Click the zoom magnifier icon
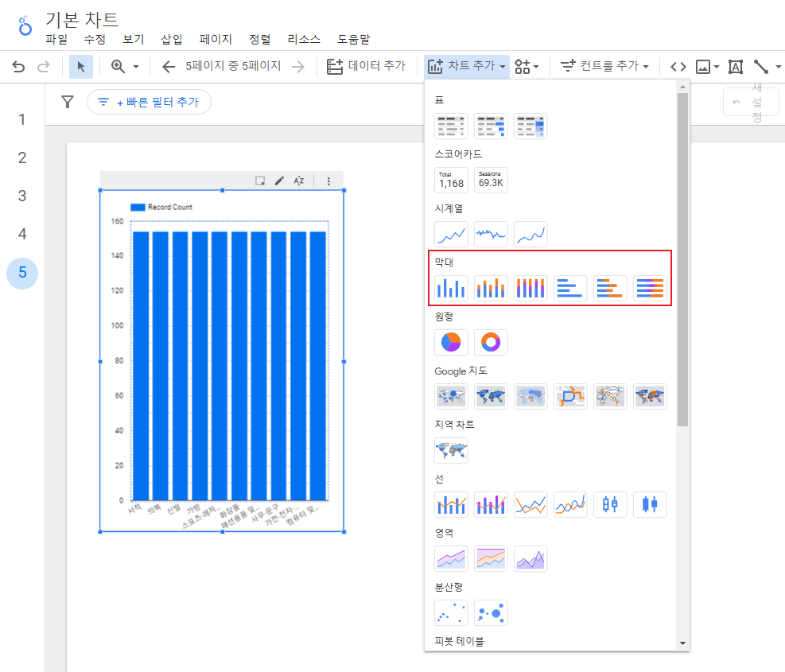Image resolution: width=785 pixels, height=672 pixels. pos(119,66)
